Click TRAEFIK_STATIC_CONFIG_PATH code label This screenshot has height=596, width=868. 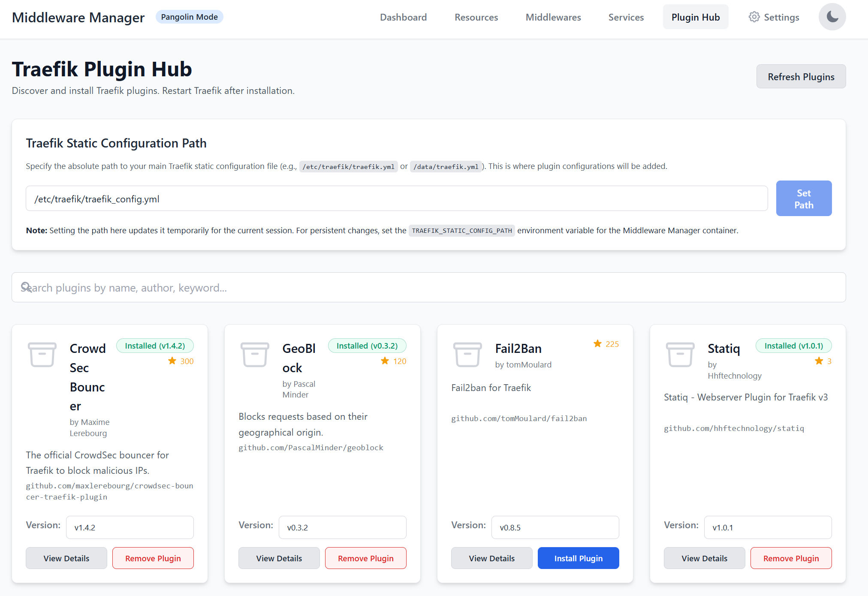462,231
